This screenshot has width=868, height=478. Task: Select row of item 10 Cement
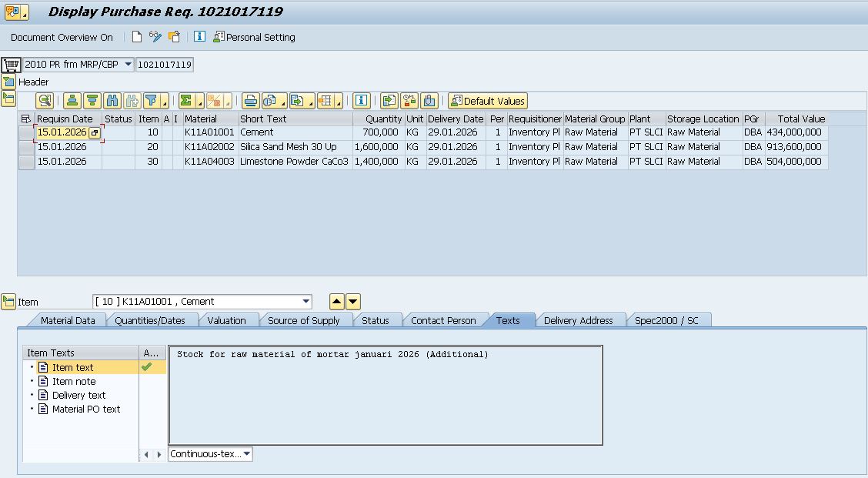coord(26,132)
